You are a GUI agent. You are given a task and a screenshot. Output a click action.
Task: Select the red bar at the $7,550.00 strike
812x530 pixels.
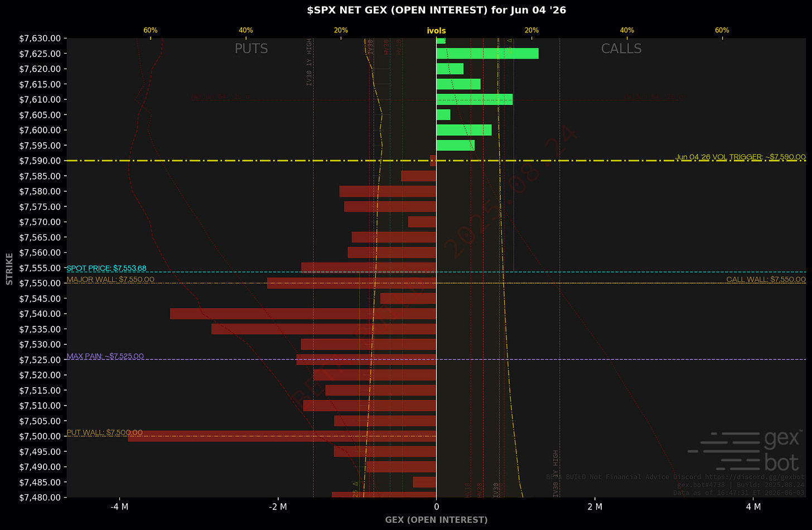point(352,283)
